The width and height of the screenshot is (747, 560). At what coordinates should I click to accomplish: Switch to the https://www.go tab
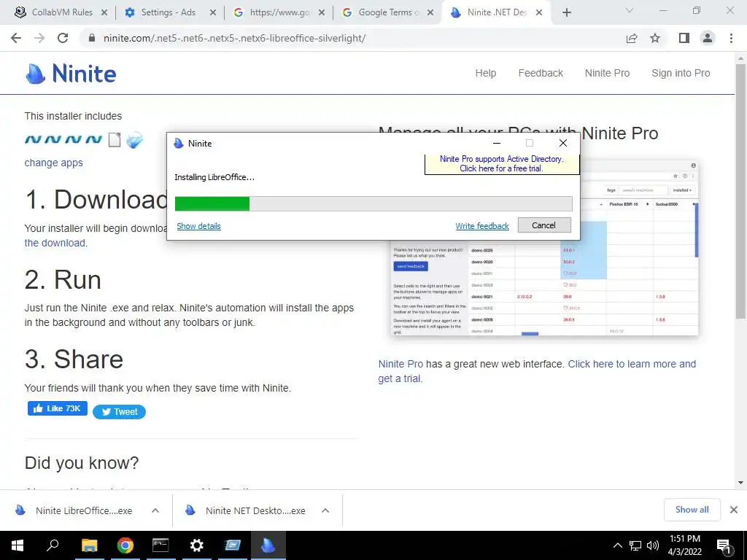point(279,13)
